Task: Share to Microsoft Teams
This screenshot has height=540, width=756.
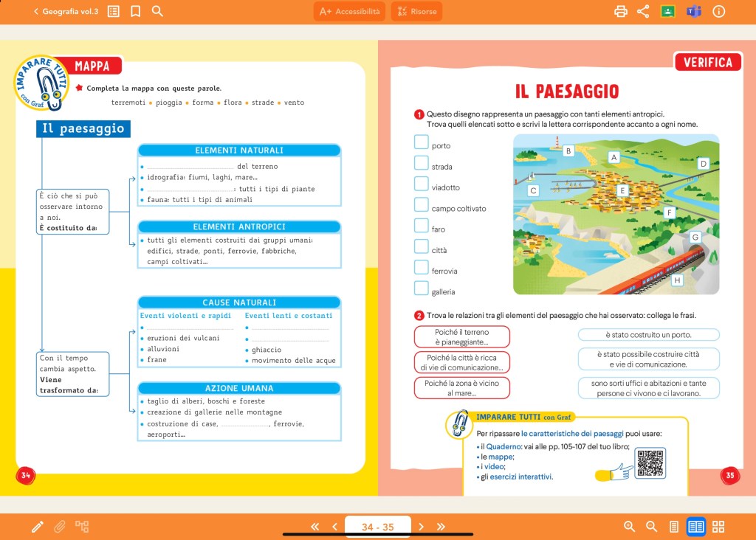Action: coord(693,11)
